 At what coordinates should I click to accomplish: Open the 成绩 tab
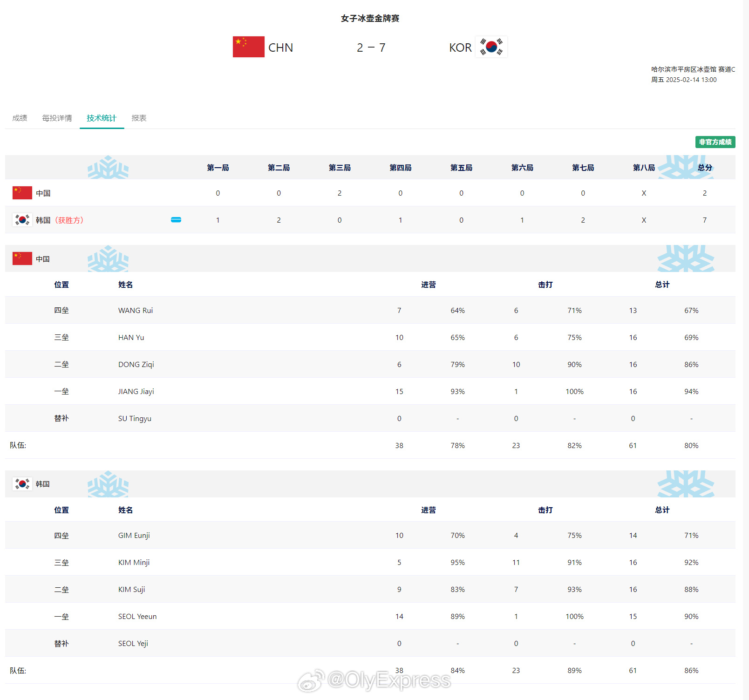[20, 118]
